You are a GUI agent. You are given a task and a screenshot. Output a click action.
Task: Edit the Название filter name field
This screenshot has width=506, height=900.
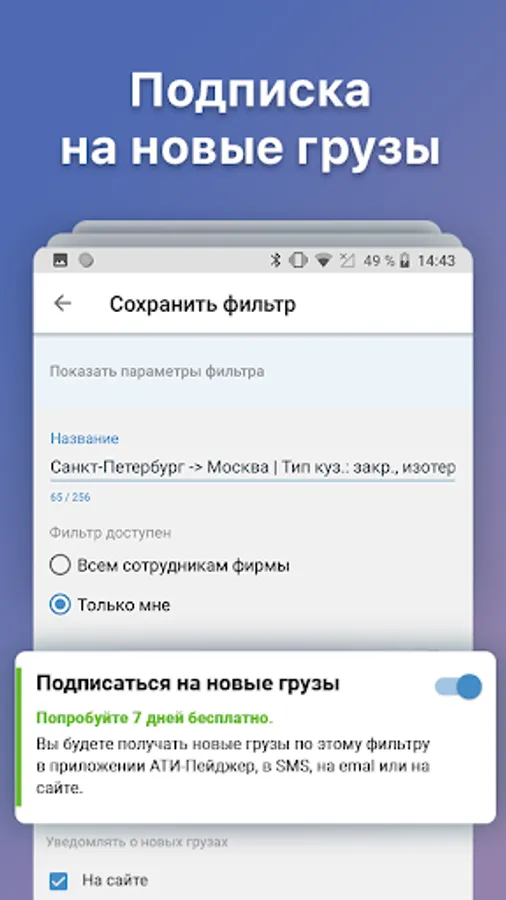point(253,467)
